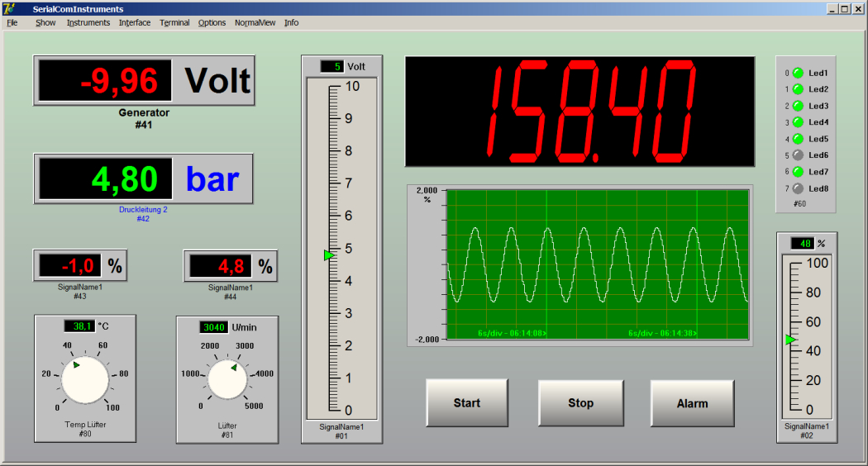The image size is (868, 466).
Task: Open the Options menu
Action: tap(212, 22)
